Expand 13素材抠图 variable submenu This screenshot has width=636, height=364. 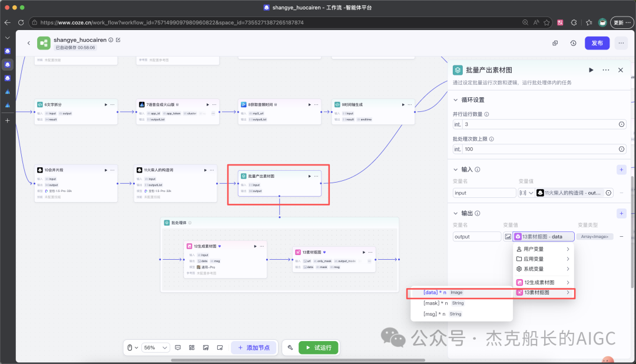(543, 293)
